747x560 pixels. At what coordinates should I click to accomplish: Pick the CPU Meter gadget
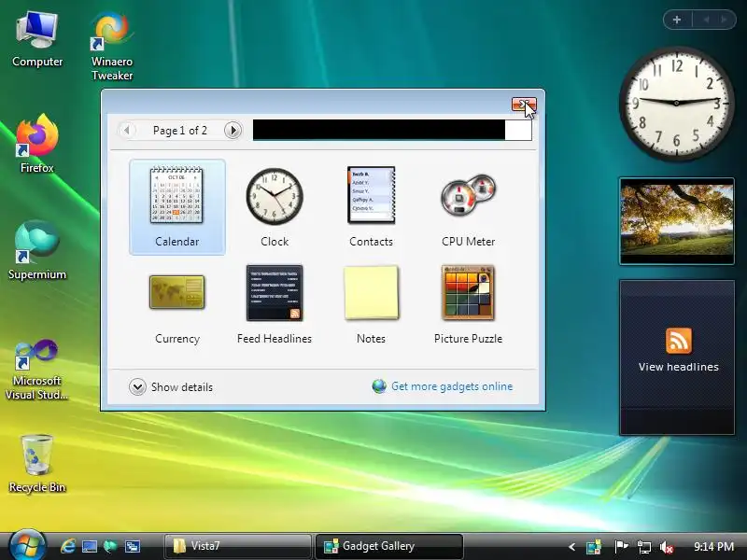[x=469, y=206]
